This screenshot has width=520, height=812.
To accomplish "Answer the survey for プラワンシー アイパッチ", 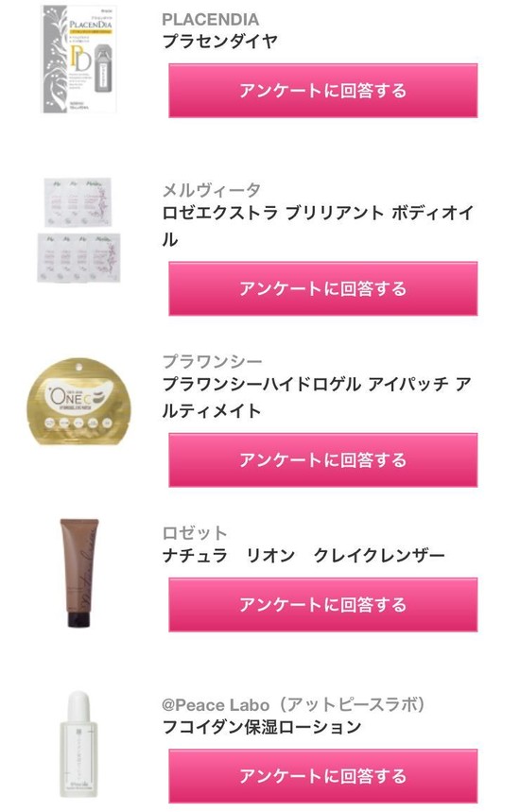I will [x=322, y=459].
